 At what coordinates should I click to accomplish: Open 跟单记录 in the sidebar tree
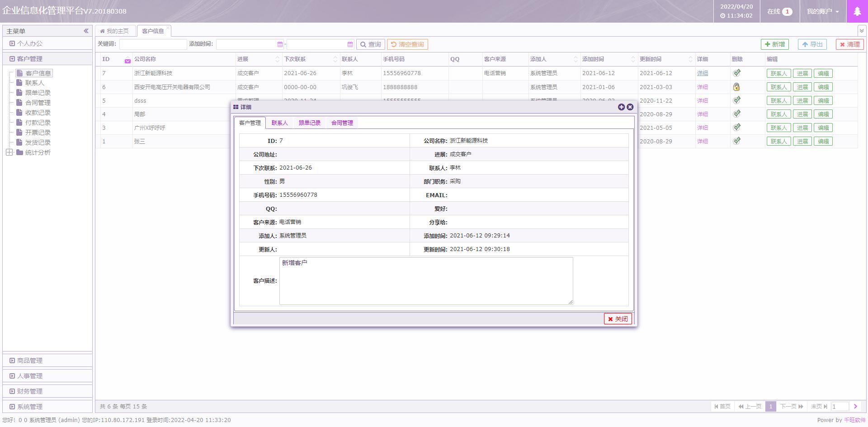[x=38, y=93]
